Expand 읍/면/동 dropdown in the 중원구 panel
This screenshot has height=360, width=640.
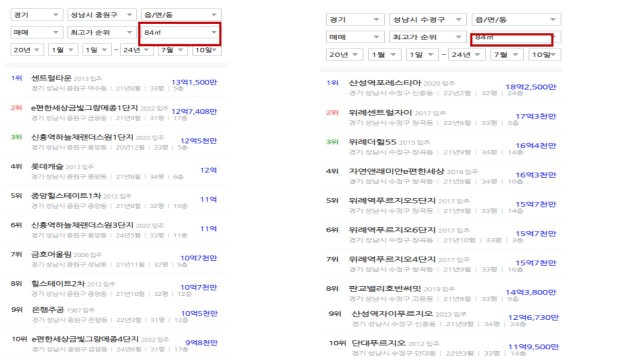click(x=181, y=15)
